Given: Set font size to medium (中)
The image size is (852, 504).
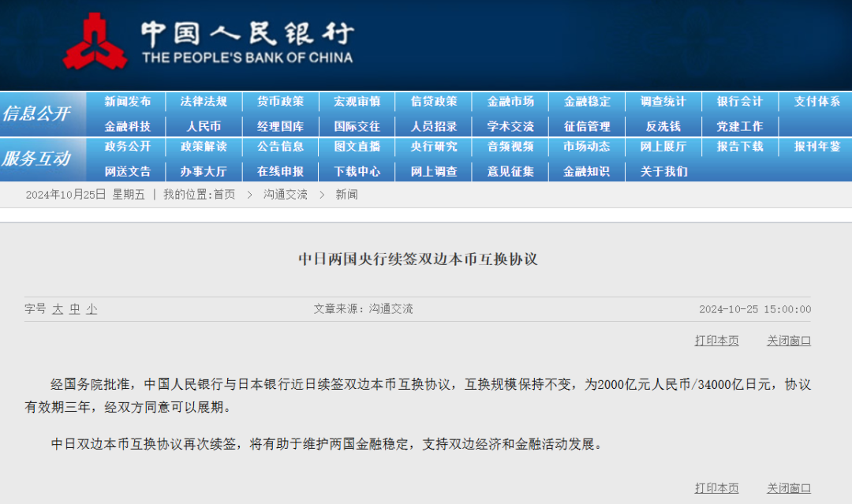Looking at the screenshot, I should tap(75, 309).
